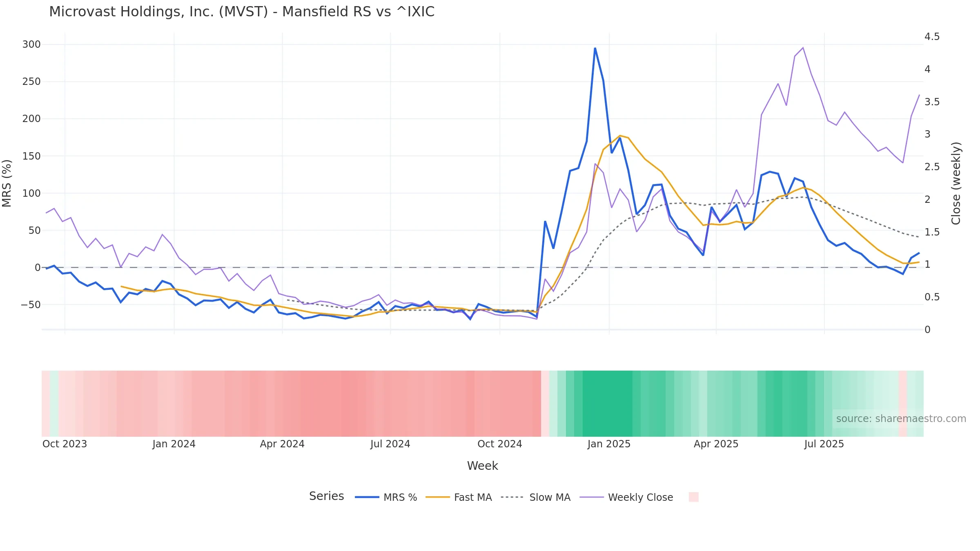Image resolution: width=980 pixels, height=551 pixels.
Task: Click the Weekly Close peak near 4.3
Action: click(x=803, y=48)
